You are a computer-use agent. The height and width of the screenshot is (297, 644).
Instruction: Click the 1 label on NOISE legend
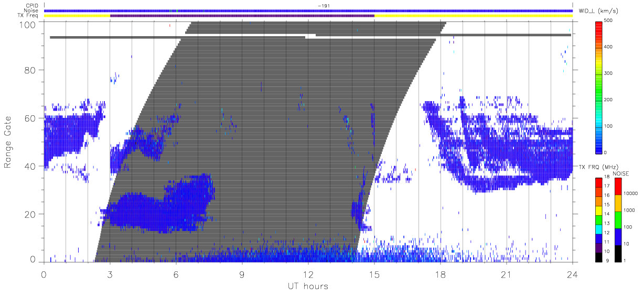(x=626, y=261)
